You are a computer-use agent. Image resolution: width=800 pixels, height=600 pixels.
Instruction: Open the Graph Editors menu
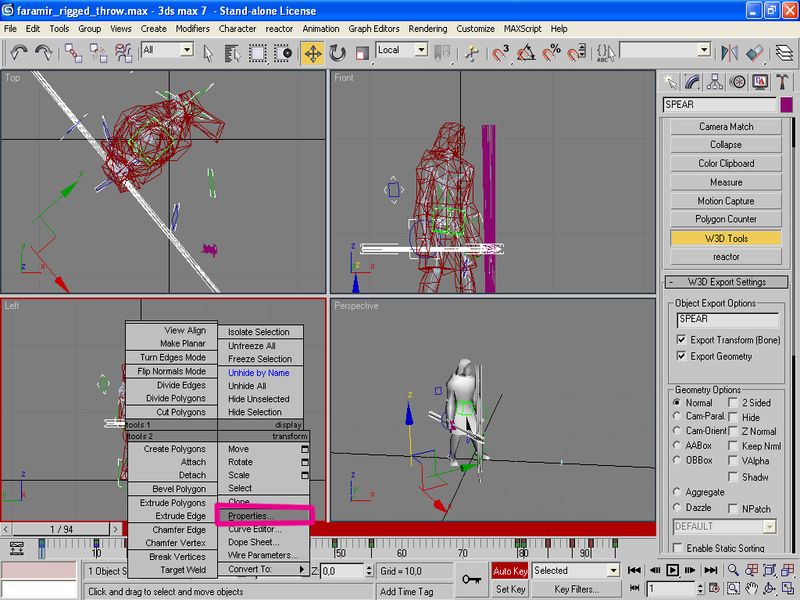[x=374, y=29]
